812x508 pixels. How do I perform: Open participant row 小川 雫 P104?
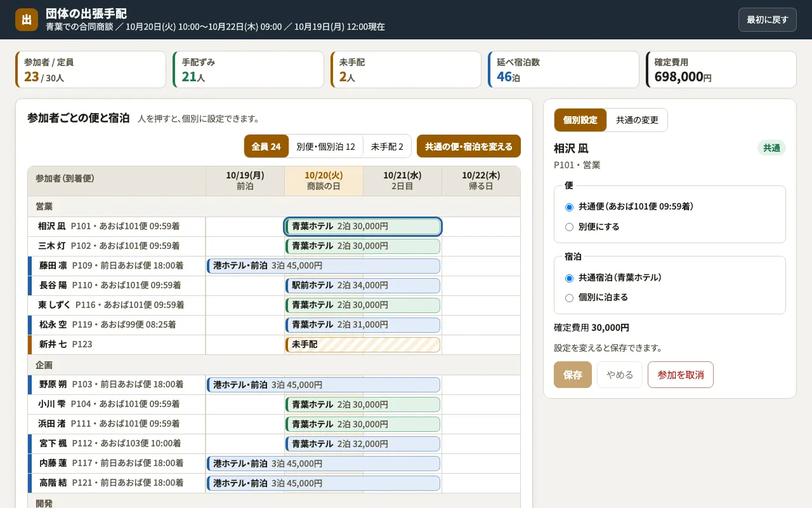[x=117, y=404]
